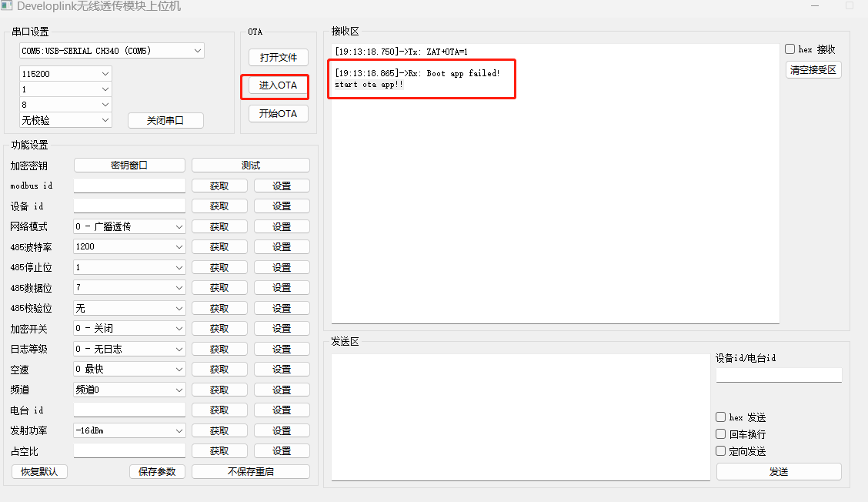Open the COM5 serial port dropdown
Viewport: 868px width, 502px height.
click(x=112, y=51)
